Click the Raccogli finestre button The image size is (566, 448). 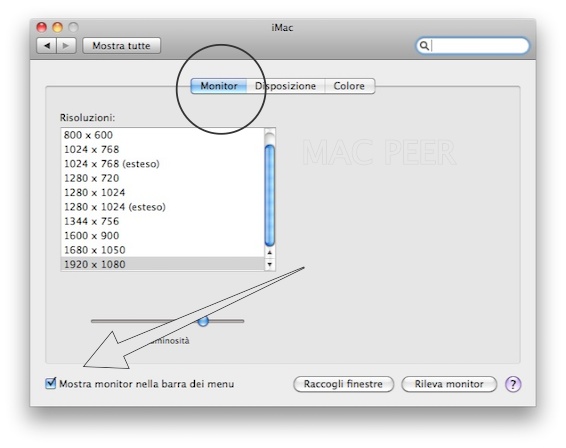[343, 384]
